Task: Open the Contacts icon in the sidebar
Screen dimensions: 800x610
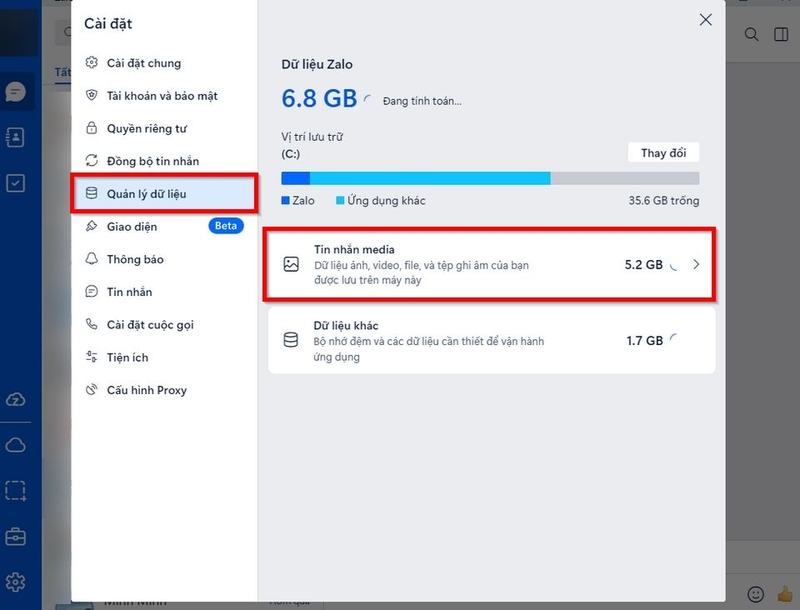Action: 15,137
